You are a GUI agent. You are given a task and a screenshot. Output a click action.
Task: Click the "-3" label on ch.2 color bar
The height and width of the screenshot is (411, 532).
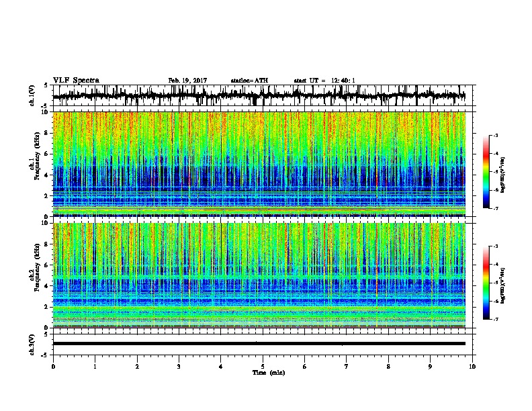click(x=495, y=246)
